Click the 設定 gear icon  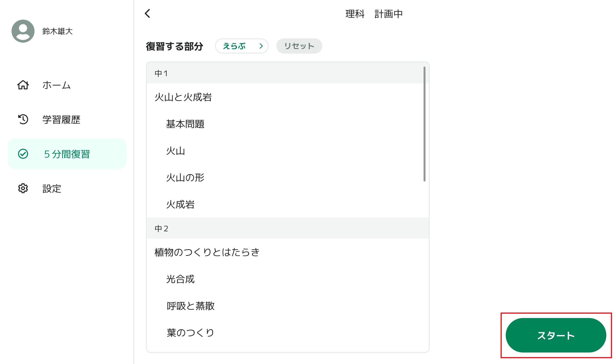click(x=23, y=188)
